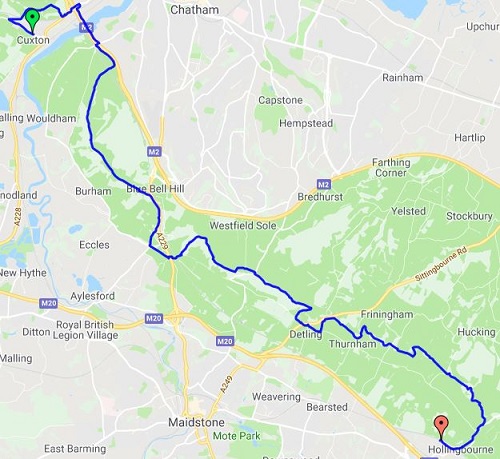Click the M20 shield south of Aylesford junction

154,319
